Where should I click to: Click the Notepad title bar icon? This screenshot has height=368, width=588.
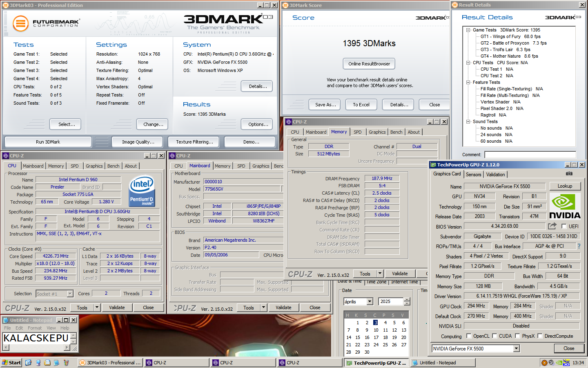click(6, 320)
